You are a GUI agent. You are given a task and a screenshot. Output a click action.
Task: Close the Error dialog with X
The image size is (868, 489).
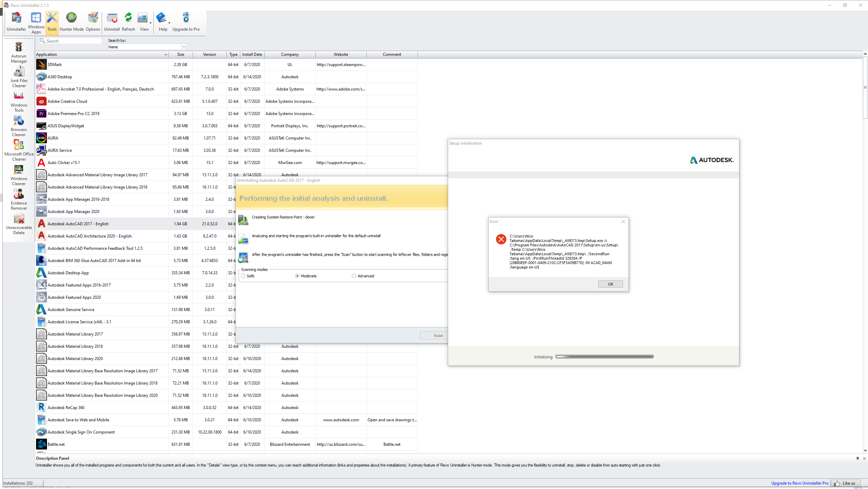pyautogui.click(x=623, y=222)
